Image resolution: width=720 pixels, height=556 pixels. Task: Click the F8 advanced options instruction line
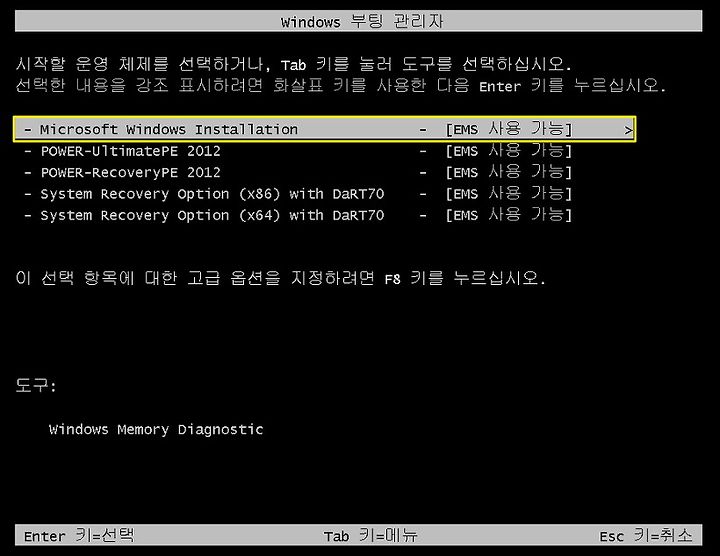tap(281, 278)
